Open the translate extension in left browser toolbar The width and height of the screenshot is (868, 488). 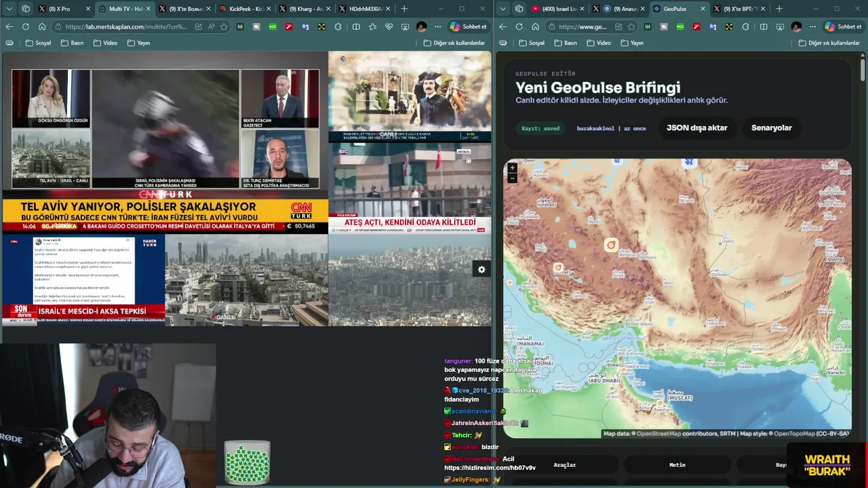[x=305, y=26]
